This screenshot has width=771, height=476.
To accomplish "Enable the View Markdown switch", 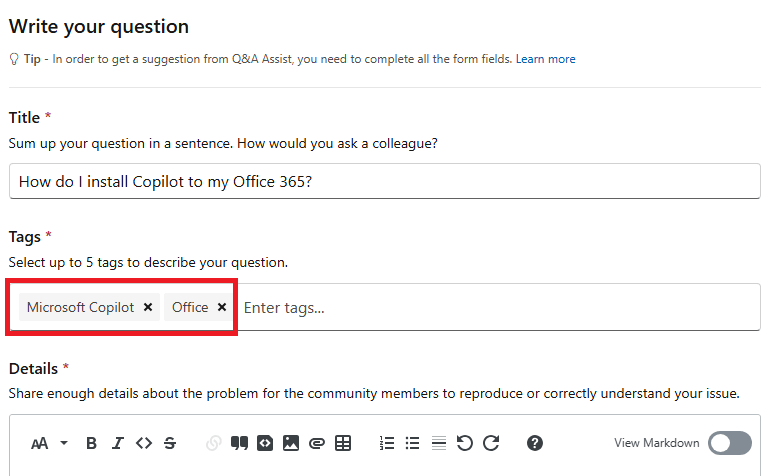I will 729,443.
